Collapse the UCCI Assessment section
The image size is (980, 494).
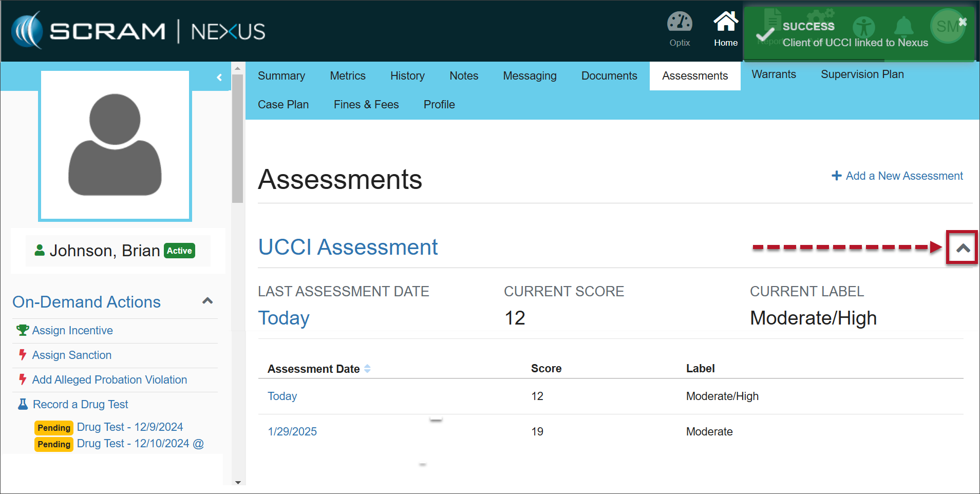tap(963, 248)
